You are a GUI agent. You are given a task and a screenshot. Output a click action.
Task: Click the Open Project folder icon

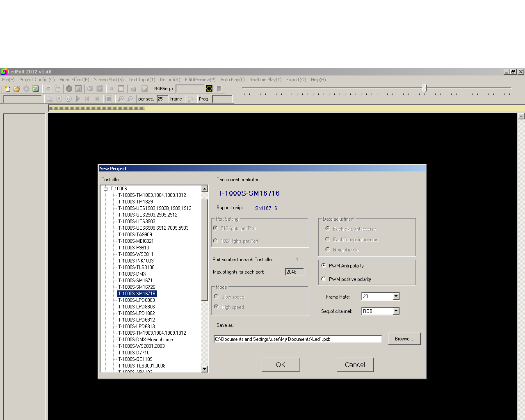(17, 89)
